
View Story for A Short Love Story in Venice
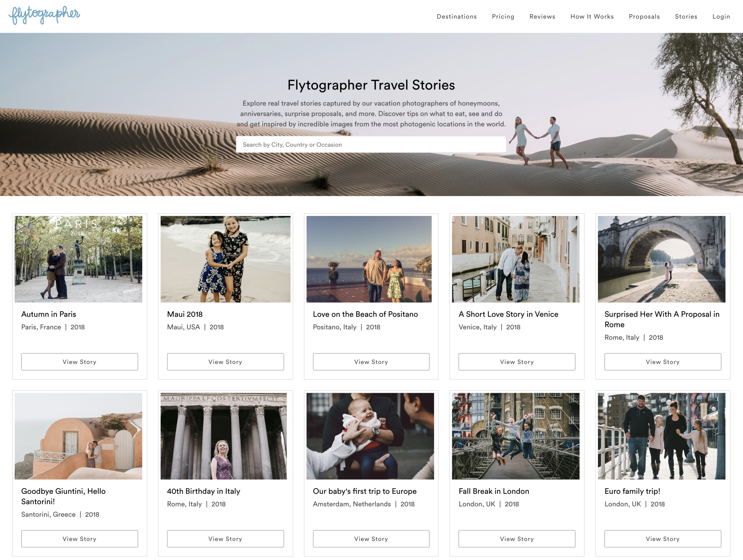[517, 362]
